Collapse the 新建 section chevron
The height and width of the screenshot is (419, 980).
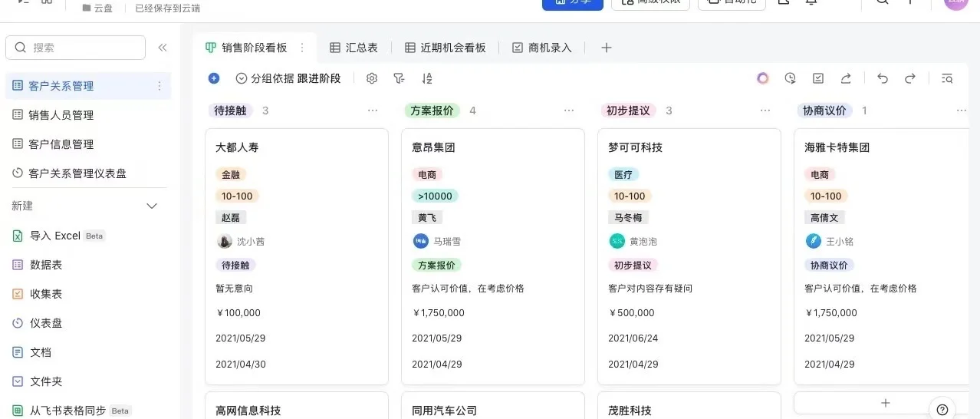pyautogui.click(x=152, y=206)
